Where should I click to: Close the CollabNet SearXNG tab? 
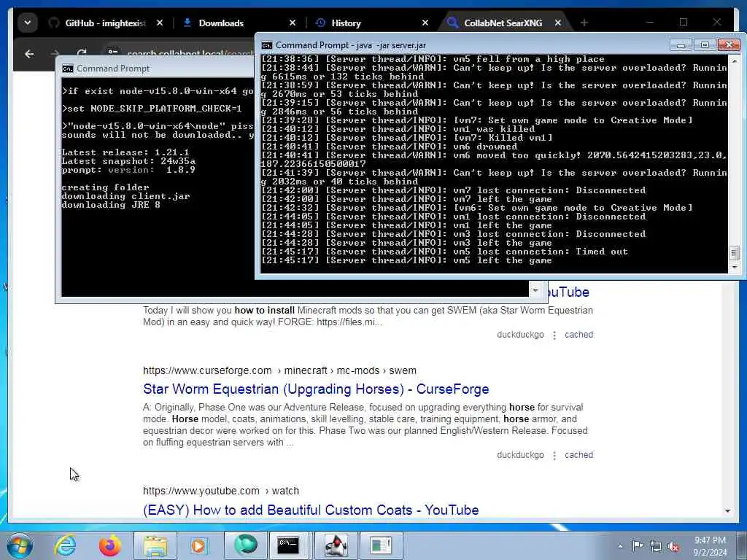tap(558, 23)
